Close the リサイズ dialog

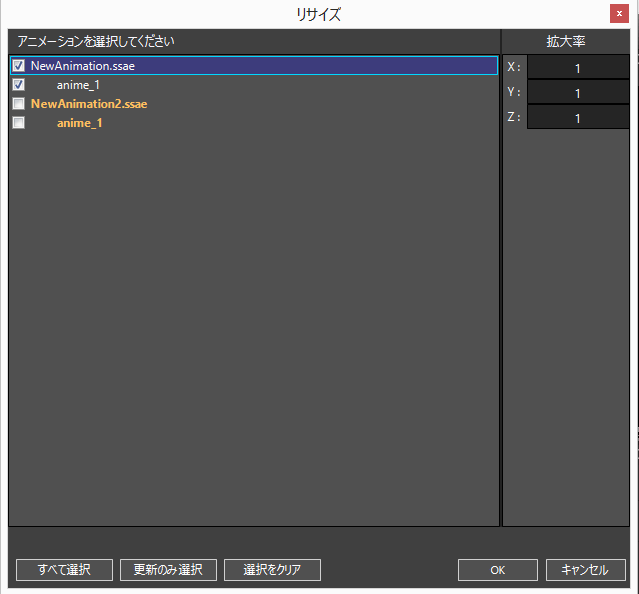coord(619,14)
